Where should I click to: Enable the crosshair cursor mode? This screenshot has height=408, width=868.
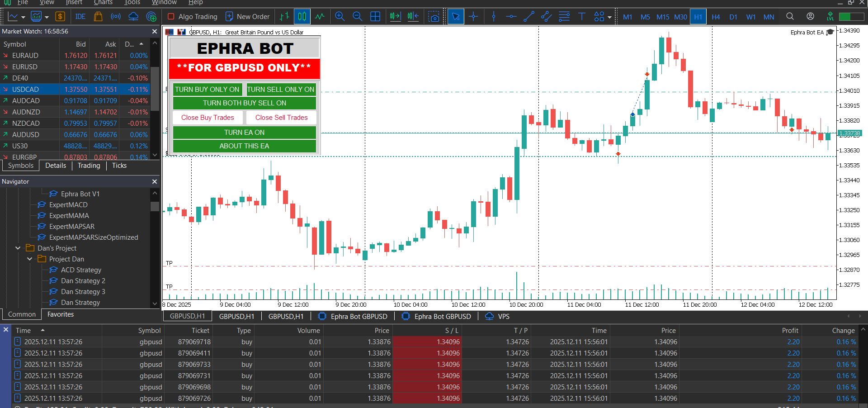pyautogui.click(x=473, y=17)
